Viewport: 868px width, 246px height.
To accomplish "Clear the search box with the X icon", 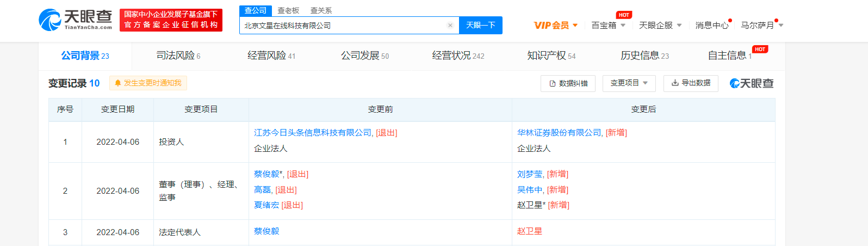I will 450,25.
